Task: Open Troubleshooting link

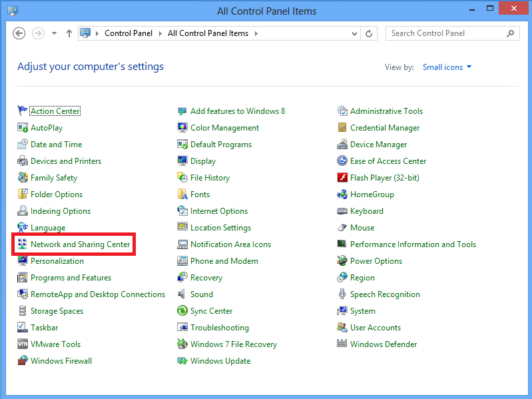Action: (220, 328)
